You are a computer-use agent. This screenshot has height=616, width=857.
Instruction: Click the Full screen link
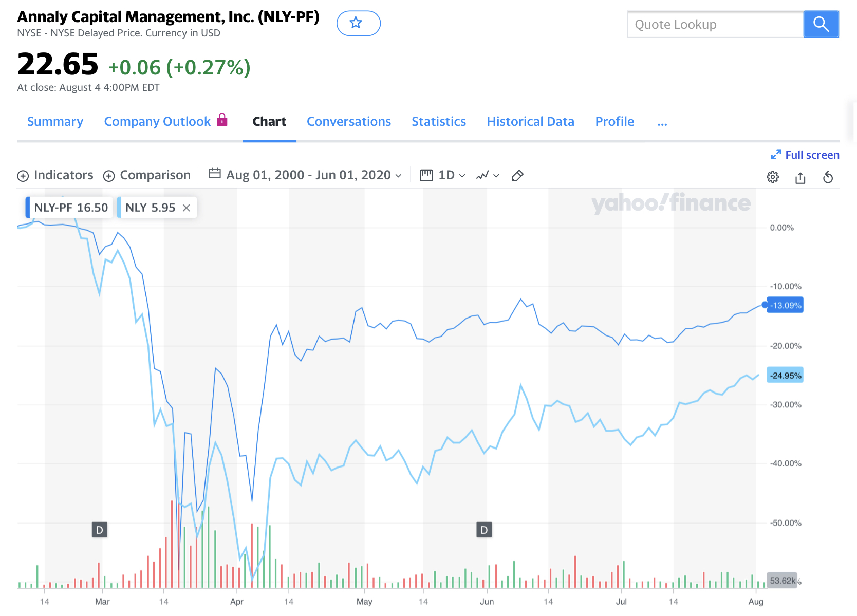coord(805,155)
